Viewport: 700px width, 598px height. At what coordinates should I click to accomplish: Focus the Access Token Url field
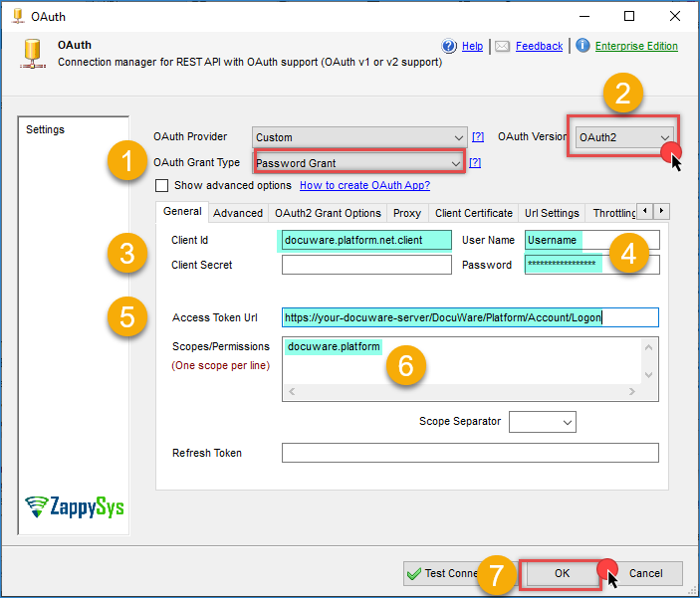click(x=469, y=317)
